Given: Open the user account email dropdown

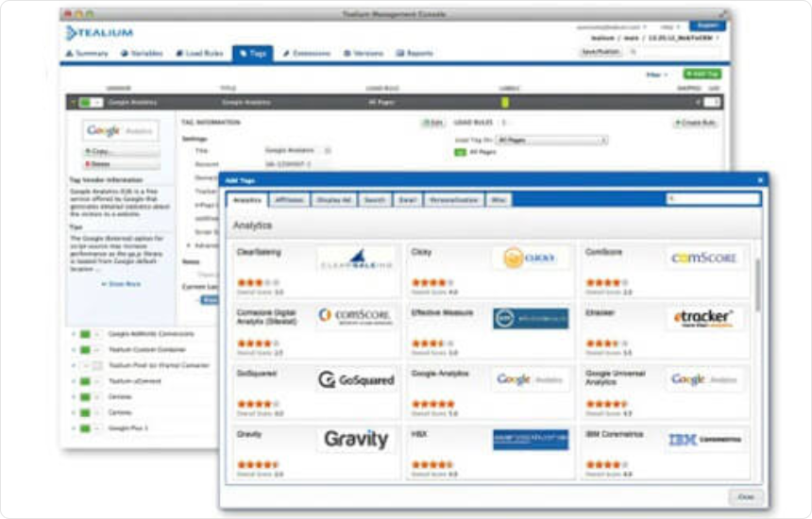Looking at the screenshot, I should pyautogui.click(x=611, y=27).
